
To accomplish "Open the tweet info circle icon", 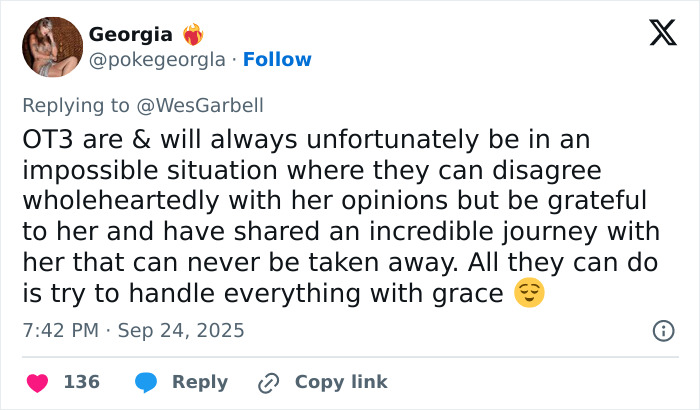I will pos(662,330).
